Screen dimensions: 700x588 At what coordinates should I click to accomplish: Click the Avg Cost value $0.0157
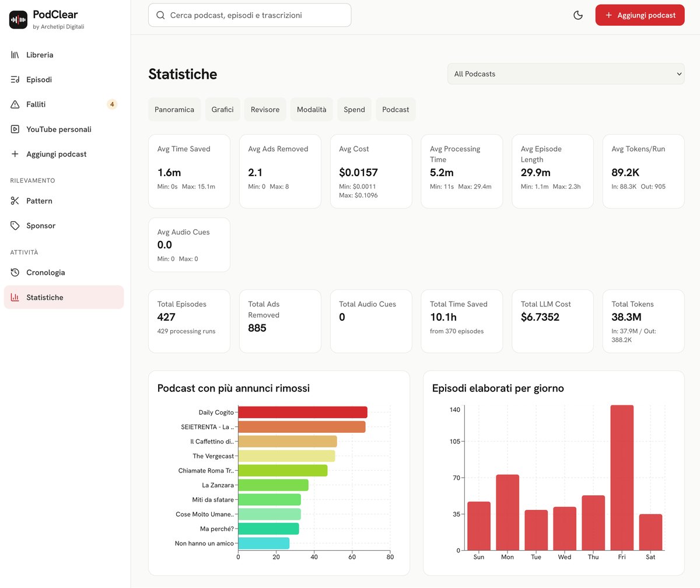[x=359, y=173]
